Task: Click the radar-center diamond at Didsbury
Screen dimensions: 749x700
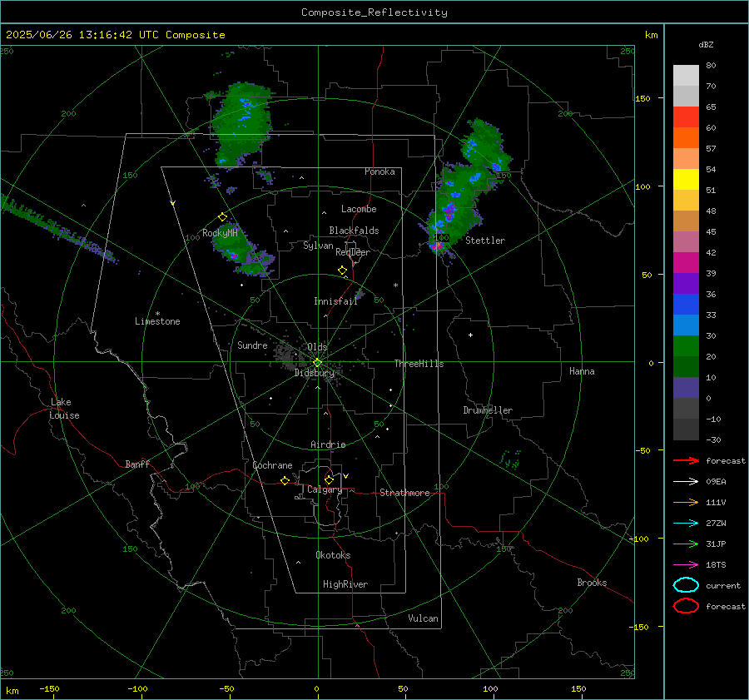Action: 317,363
